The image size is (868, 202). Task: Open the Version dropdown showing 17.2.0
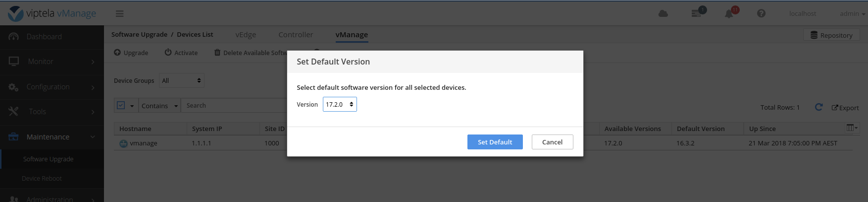coord(340,104)
